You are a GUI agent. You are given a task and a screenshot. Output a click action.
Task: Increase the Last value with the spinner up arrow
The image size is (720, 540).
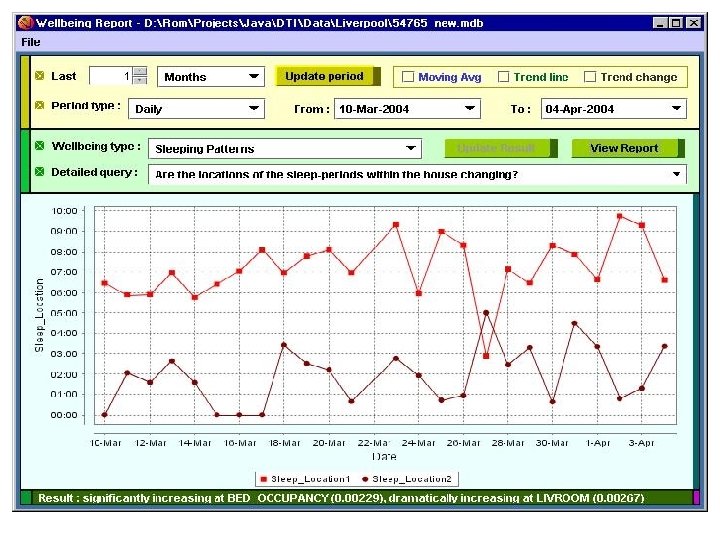coord(140,71)
